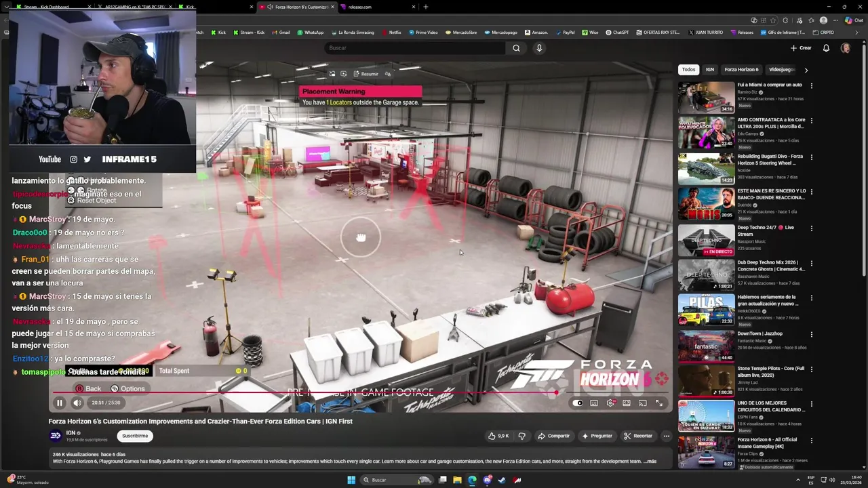This screenshot has width=868, height=488.
Task: Exit fullscreen using the arrows icon
Action: [659, 403]
